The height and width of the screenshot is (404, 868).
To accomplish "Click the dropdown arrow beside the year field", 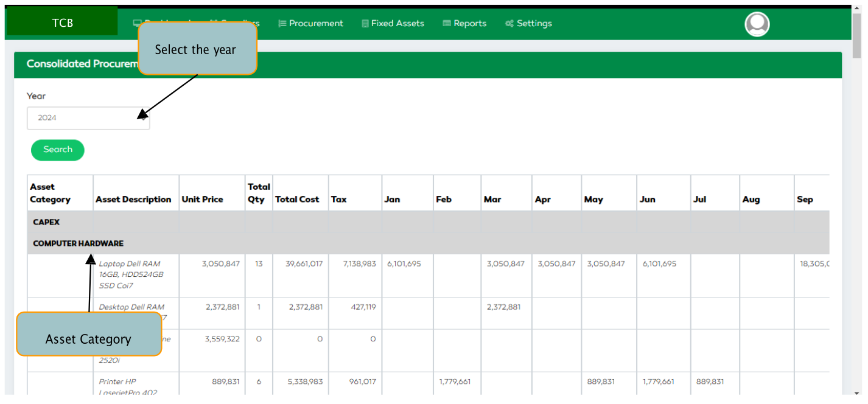I will (142, 118).
